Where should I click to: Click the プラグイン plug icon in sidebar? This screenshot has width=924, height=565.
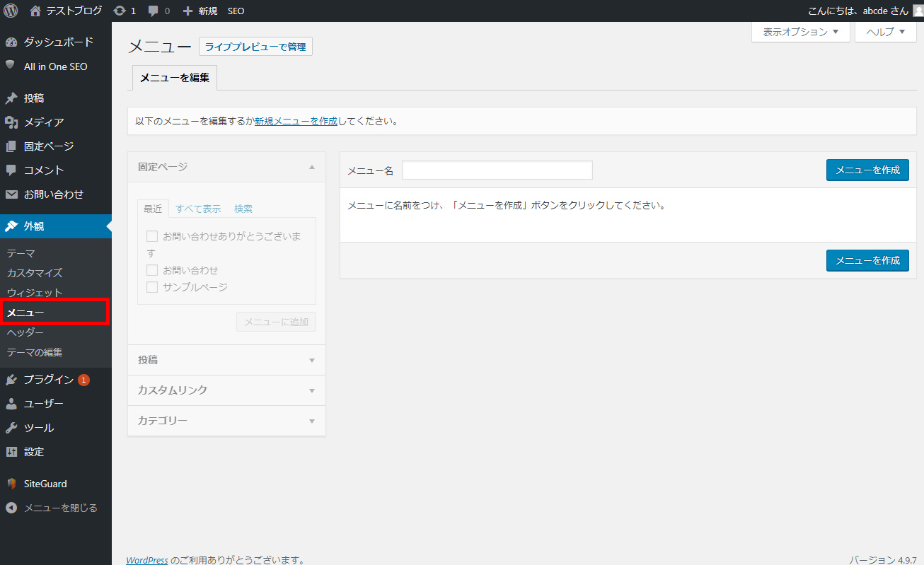11,380
